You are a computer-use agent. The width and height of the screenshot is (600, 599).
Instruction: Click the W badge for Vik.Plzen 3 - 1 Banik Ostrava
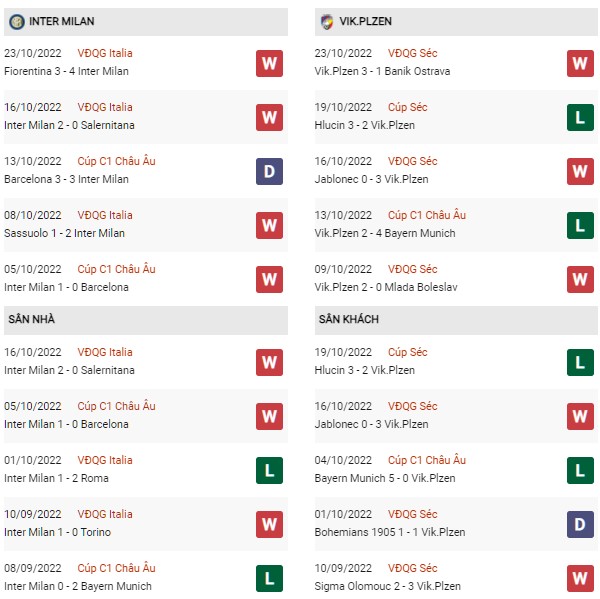coord(580,63)
